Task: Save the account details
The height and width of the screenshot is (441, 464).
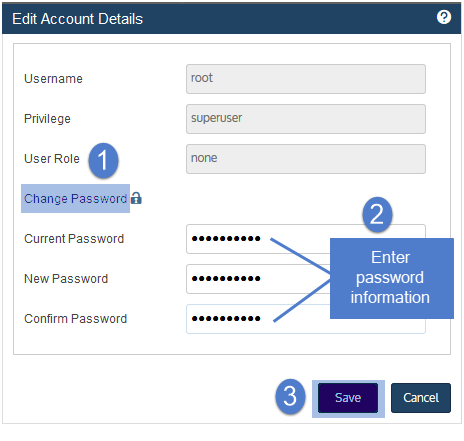Action: 348,398
